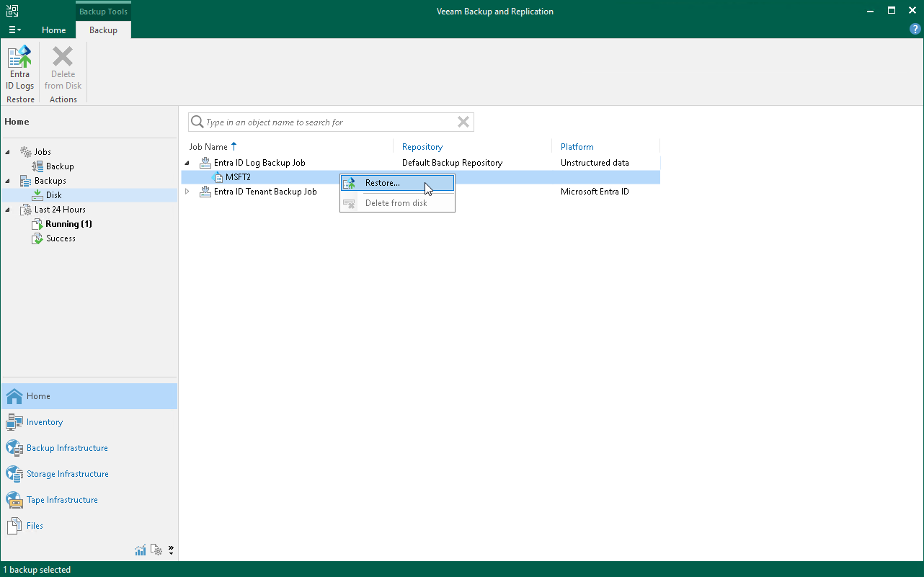Select the Entra ID Tenant Backup Job row

click(x=420, y=192)
